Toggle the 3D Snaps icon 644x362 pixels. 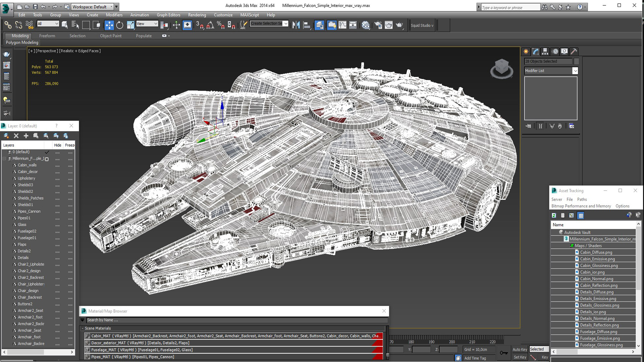[x=200, y=25]
